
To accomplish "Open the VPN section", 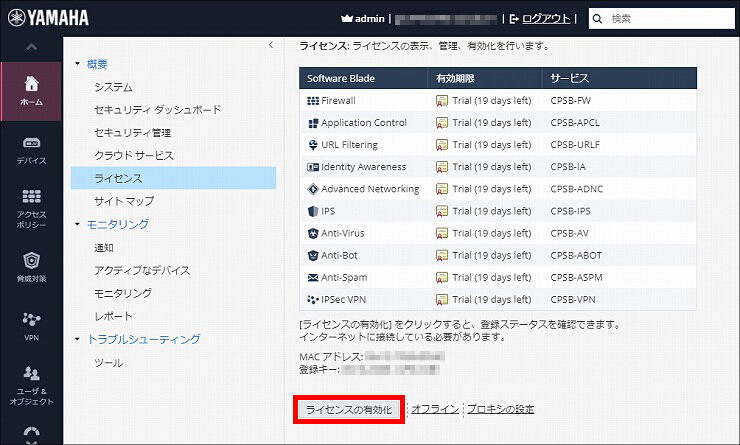I will click(x=31, y=326).
